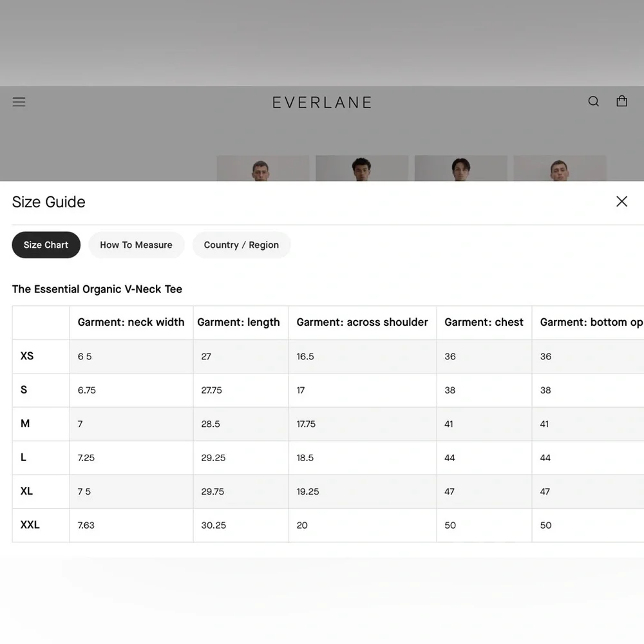The width and height of the screenshot is (644, 644).
Task: Click the XS row label
Action: [27, 355]
